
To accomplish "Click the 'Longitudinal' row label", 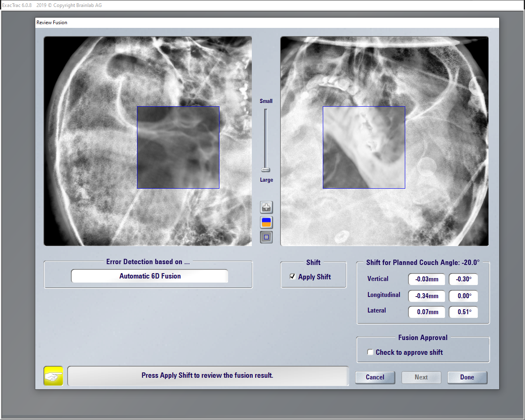I will tap(384, 295).
